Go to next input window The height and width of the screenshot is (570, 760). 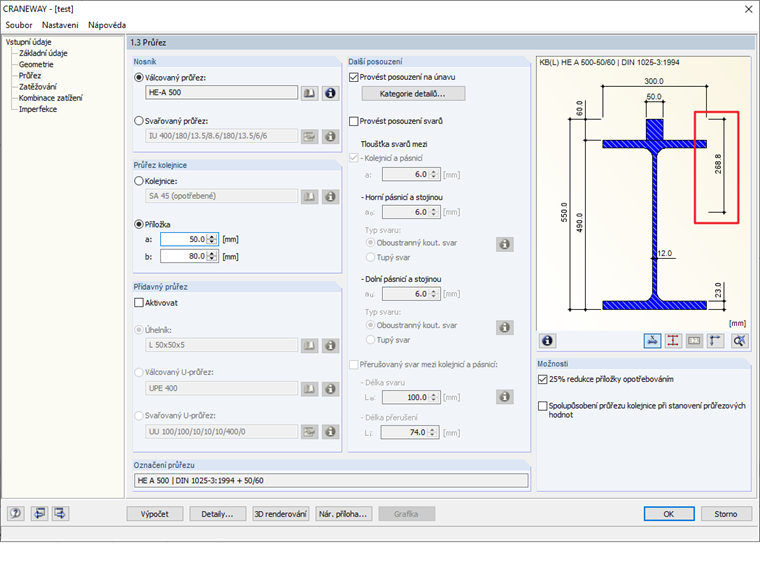click(x=60, y=513)
